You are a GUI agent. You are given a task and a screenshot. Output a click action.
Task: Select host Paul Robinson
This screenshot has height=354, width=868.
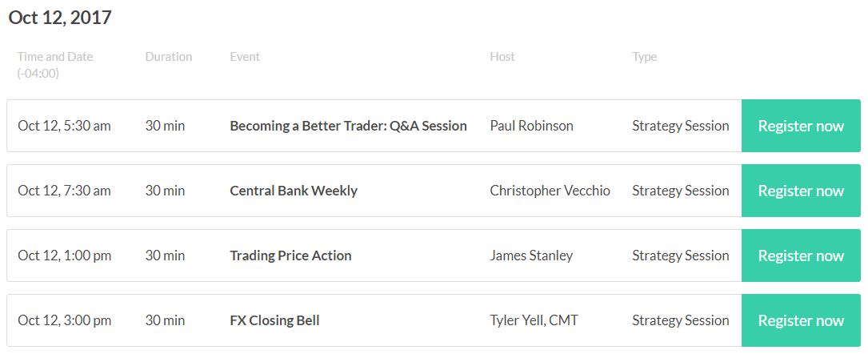click(531, 126)
